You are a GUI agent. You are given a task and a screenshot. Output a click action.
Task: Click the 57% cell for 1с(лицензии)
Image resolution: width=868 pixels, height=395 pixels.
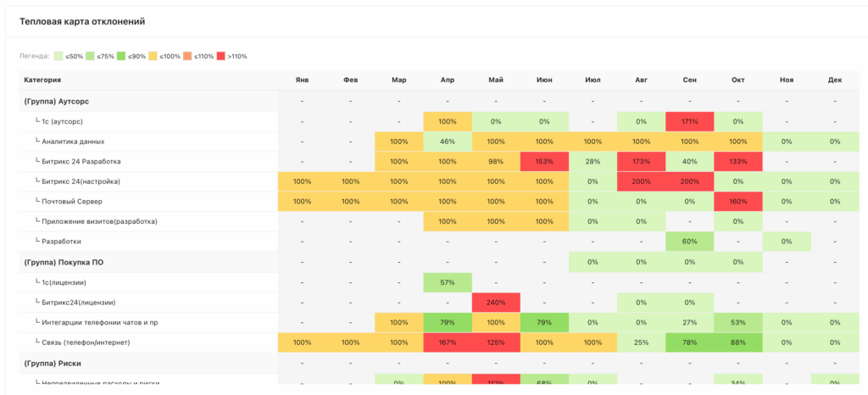448,282
